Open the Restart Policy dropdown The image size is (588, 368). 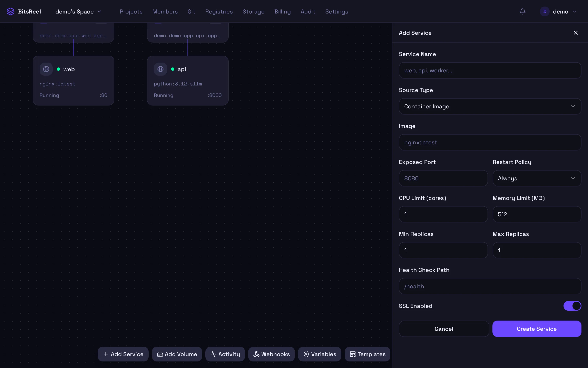coord(537,178)
